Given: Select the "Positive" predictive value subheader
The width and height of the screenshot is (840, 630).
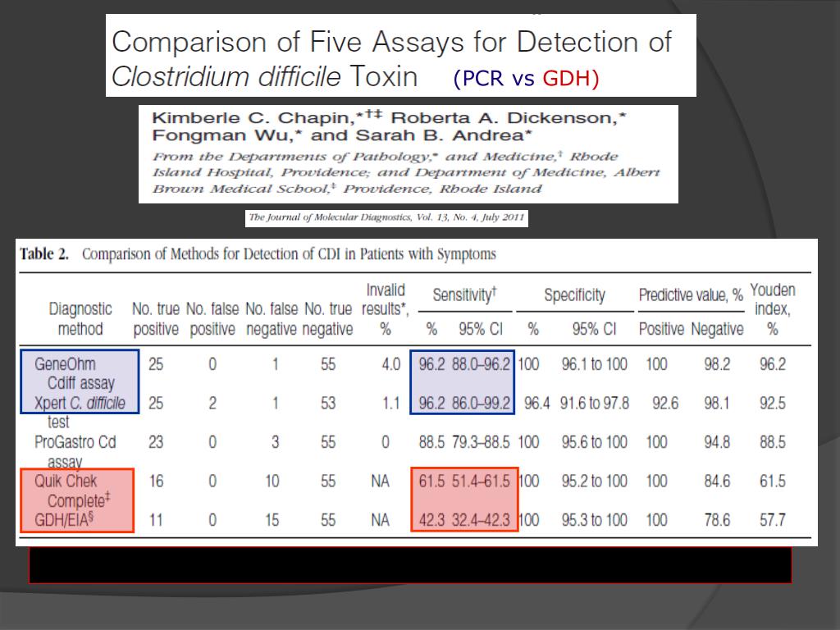Looking at the screenshot, I should [662, 329].
